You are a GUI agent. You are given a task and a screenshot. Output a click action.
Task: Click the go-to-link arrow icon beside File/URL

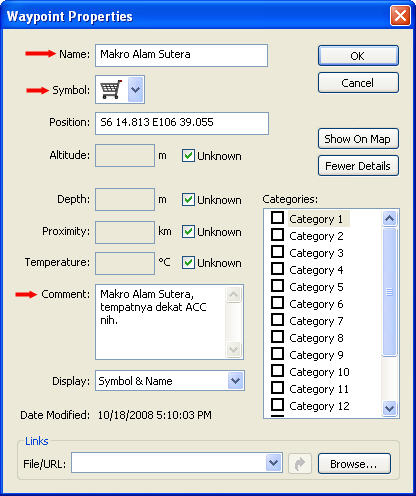coord(300,463)
